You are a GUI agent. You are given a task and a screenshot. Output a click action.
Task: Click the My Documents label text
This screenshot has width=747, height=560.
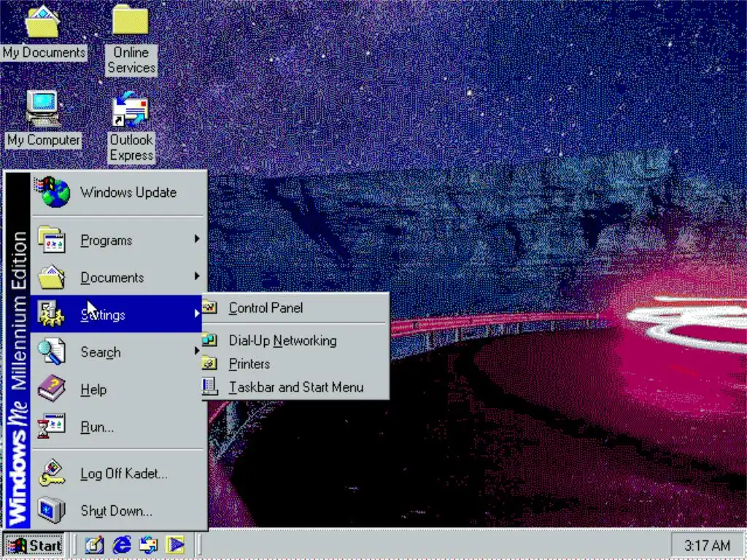tap(44, 52)
